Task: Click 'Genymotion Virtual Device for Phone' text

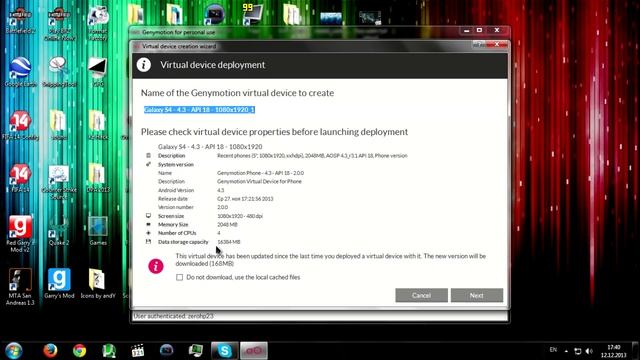Action: (x=259, y=181)
